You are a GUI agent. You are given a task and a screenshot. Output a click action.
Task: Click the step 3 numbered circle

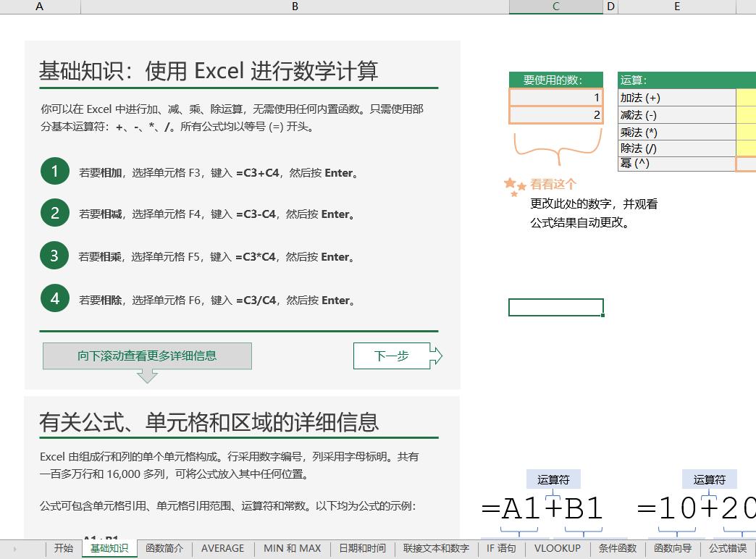tap(54, 256)
